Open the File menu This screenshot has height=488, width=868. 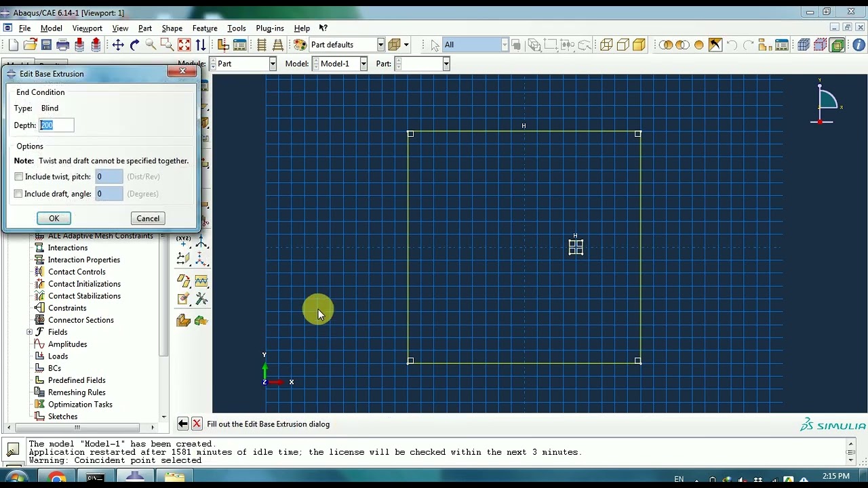pos(24,28)
